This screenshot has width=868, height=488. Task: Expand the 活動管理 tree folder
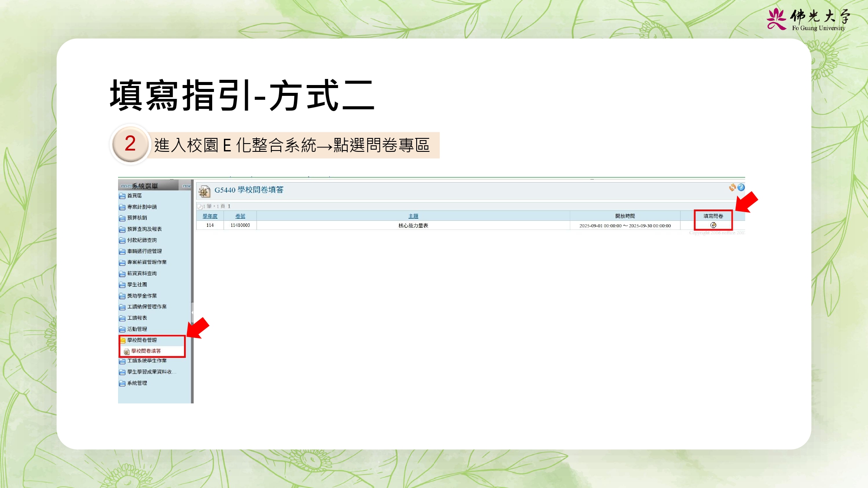[x=137, y=329]
